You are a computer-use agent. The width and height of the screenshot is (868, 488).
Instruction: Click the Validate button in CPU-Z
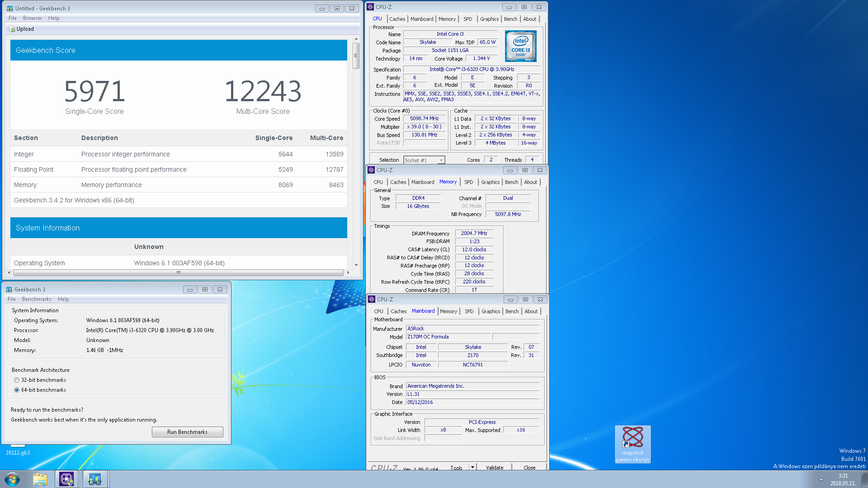tap(495, 467)
